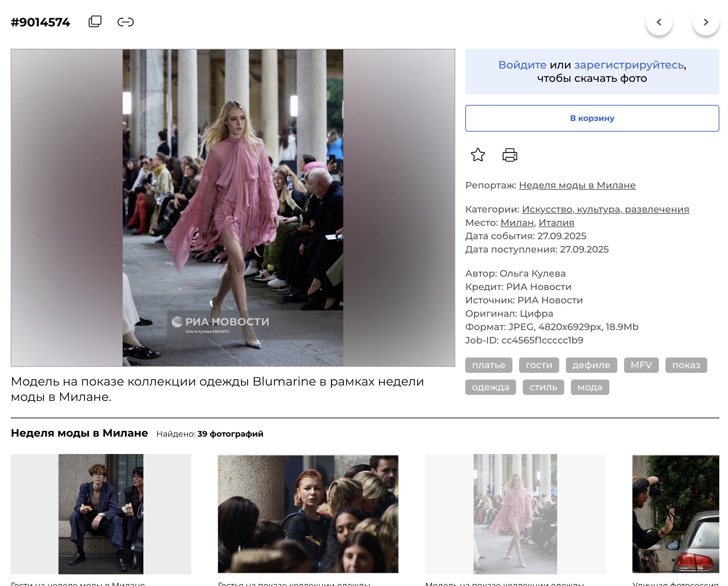Select the мода tag
Screen dimensions: 728x586
click(590, 387)
